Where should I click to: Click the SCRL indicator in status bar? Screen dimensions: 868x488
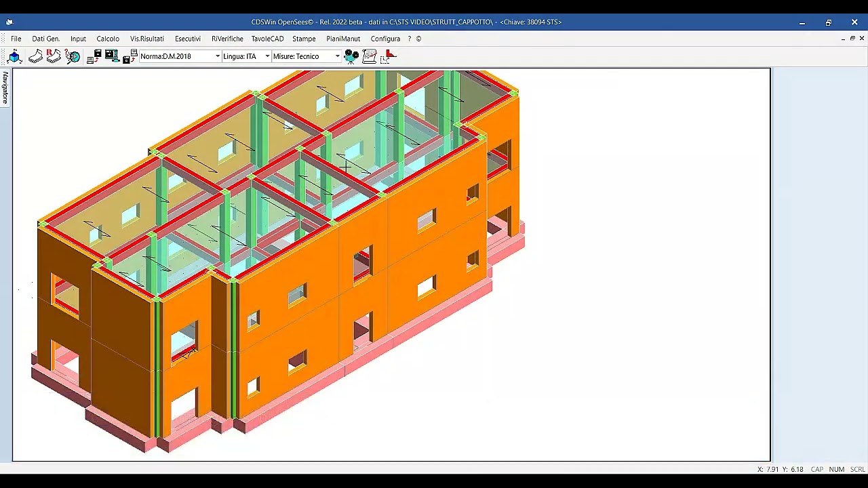point(857,469)
